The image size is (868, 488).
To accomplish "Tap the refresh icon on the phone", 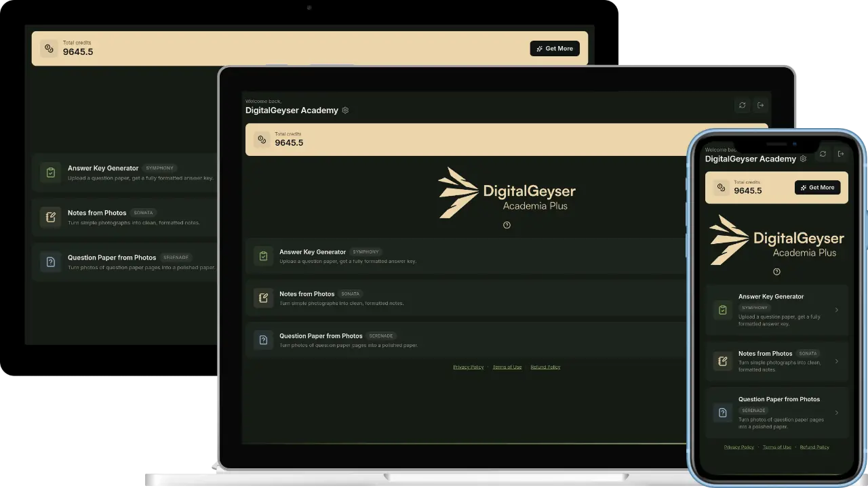I will tap(823, 154).
